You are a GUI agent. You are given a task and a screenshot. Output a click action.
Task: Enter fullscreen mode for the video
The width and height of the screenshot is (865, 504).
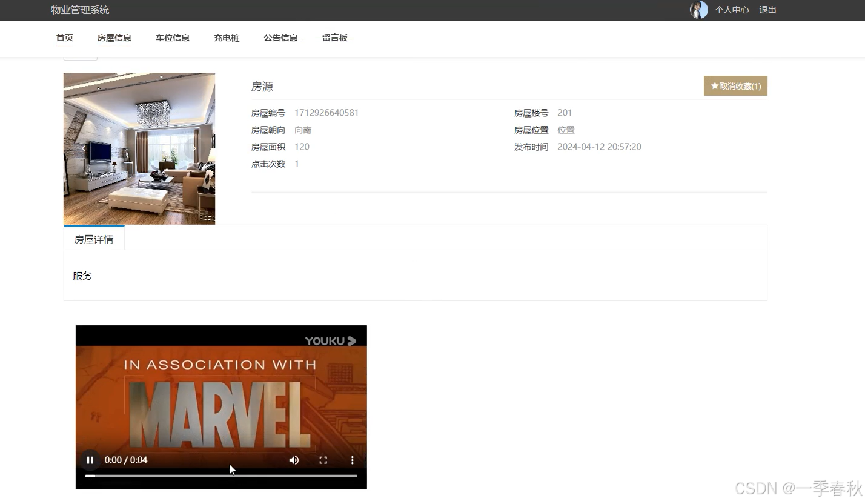[x=323, y=460]
